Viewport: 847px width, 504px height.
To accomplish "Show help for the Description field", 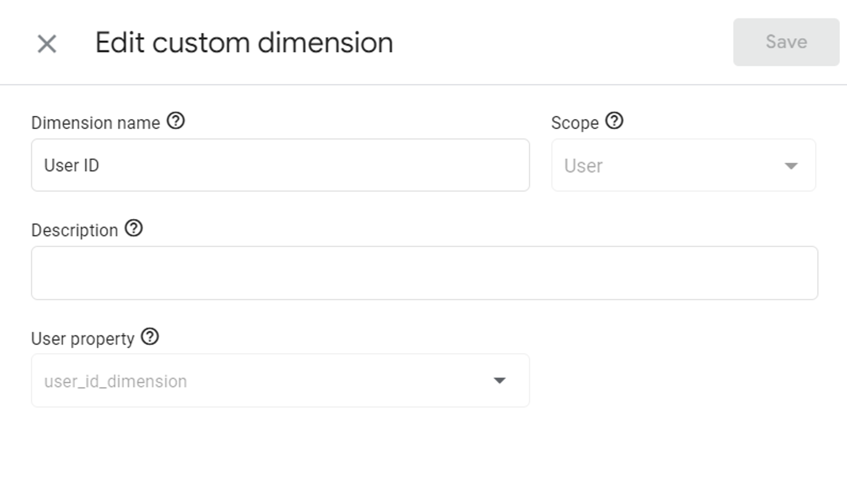I will 134,228.
